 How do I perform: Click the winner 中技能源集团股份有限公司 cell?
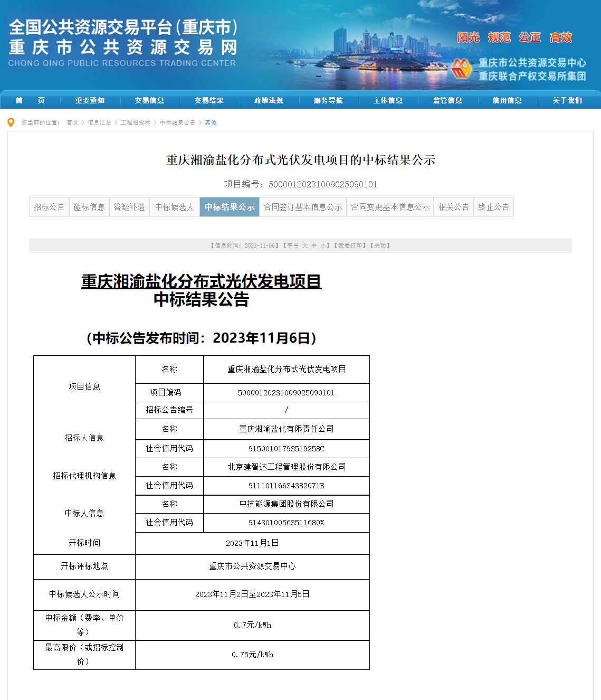pyautogui.click(x=287, y=504)
